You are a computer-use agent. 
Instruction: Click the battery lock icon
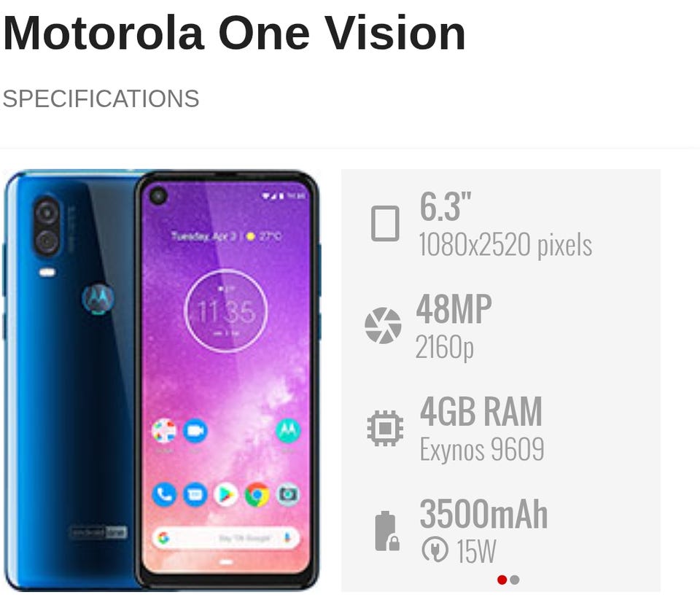tap(386, 531)
